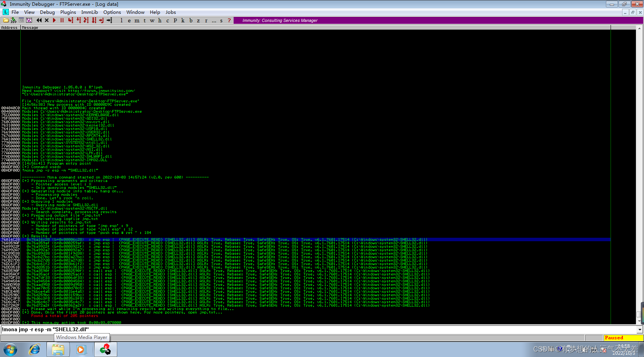644x357 pixels.
Task: Open the Plugins menu
Action: 68,12
